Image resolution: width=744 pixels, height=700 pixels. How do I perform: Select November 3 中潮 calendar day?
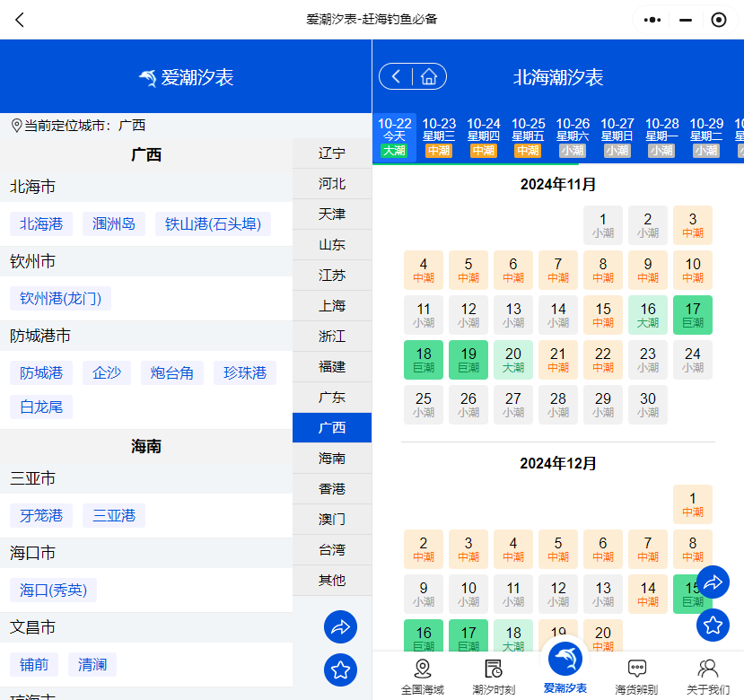[x=693, y=225]
